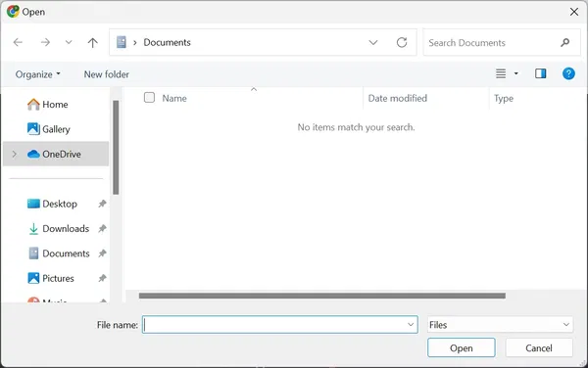588x368 pixels.
Task: Open Gallery in the navigation pane
Action: (49, 129)
